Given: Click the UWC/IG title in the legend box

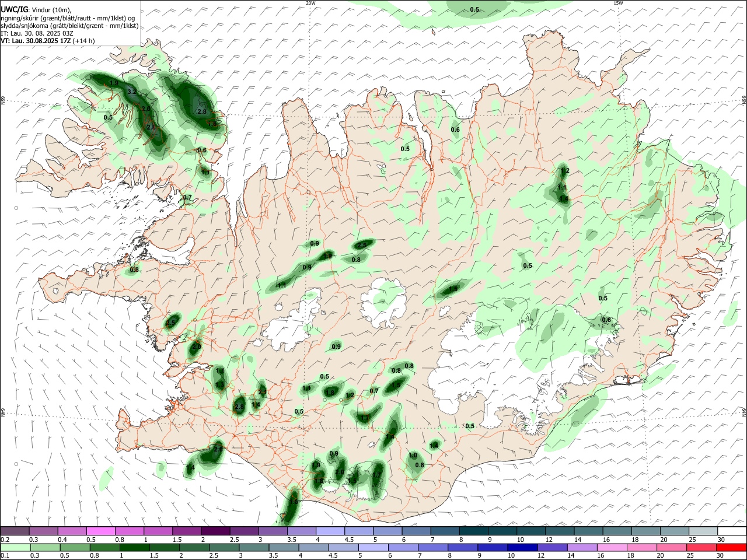Looking at the screenshot, I should point(13,9).
